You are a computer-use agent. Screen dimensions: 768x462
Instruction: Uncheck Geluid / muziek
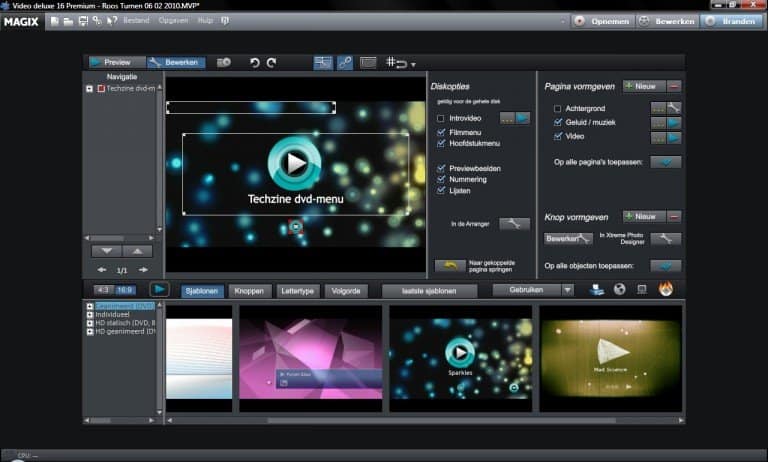557,122
